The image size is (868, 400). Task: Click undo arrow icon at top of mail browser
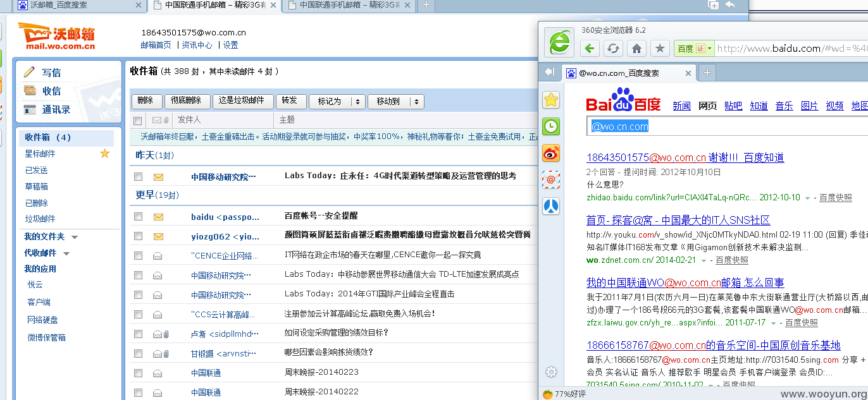click(729, 5)
